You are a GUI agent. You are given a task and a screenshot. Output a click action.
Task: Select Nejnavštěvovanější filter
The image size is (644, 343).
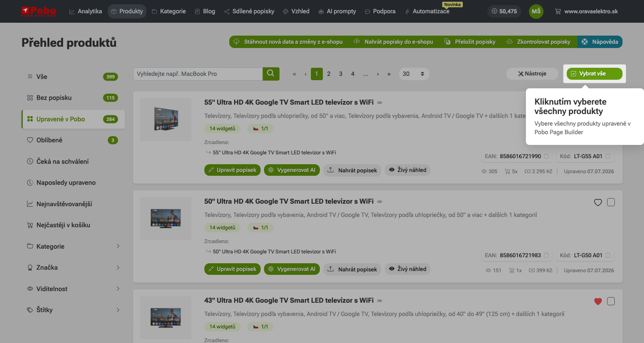73,204
